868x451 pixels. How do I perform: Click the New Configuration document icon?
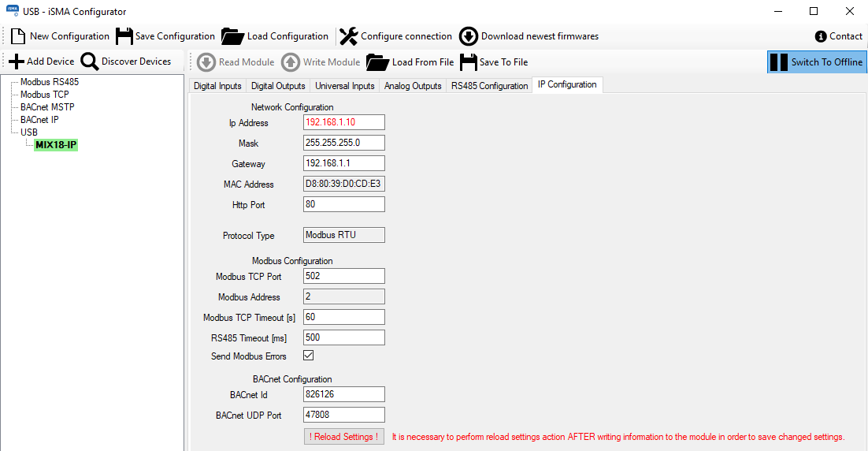[18, 36]
